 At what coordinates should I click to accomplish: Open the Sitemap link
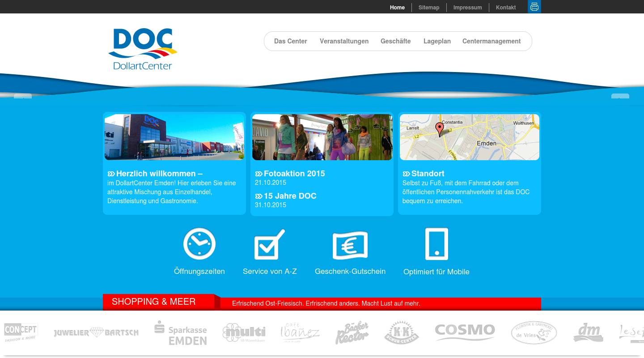tap(429, 7)
